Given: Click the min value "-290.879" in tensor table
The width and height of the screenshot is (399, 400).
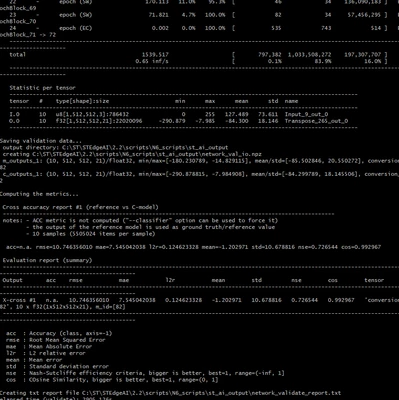Looking at the screenshot, I should [x=172, y=121].
